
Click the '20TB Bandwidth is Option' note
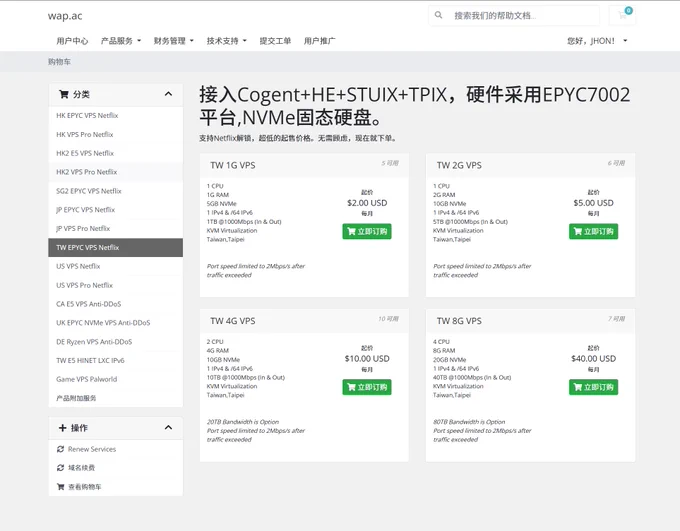(243, 422)
